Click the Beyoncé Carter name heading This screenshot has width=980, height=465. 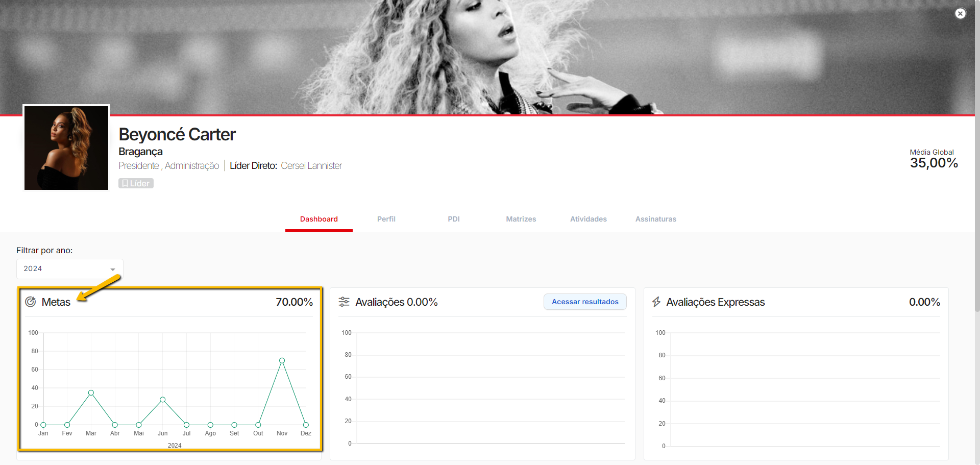pyautogui.click(x=177, y=134)
